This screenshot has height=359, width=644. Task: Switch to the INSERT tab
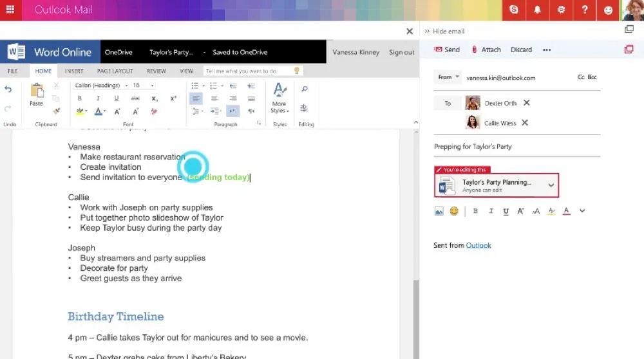pos(74,71)
